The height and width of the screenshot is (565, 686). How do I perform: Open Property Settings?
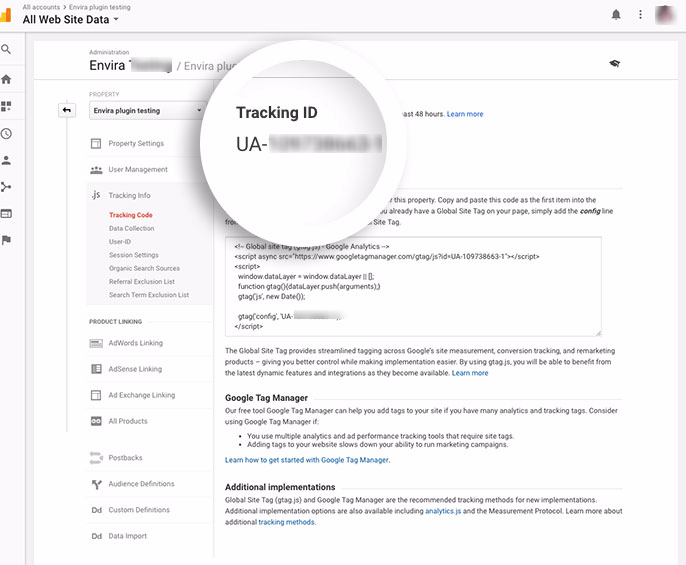[136, 144]
